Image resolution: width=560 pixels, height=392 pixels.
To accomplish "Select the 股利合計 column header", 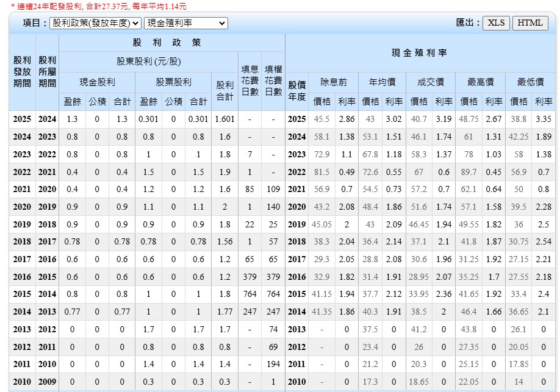I will point(224,91).
